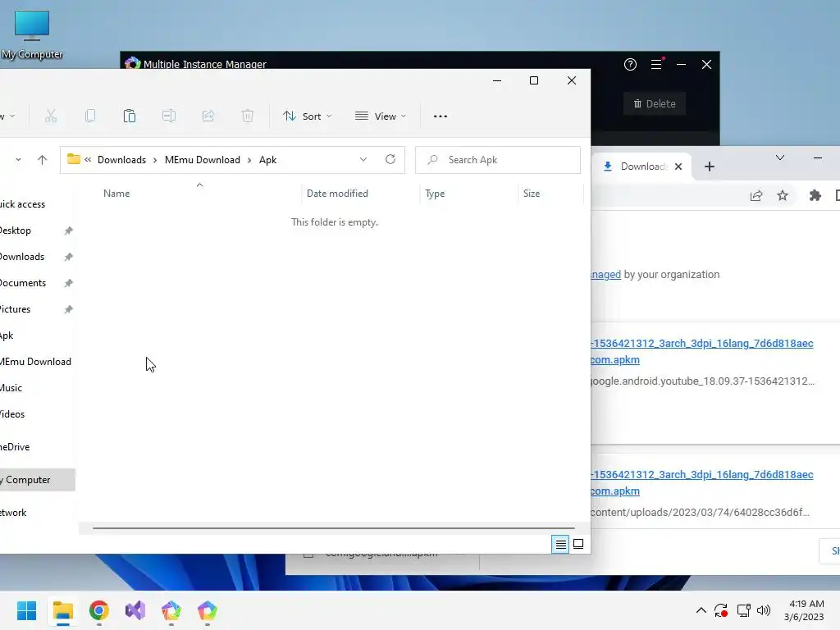This screenshot has height=630, width=840.
Task: Open Network in the navigation pane
Action: (13, 513)
